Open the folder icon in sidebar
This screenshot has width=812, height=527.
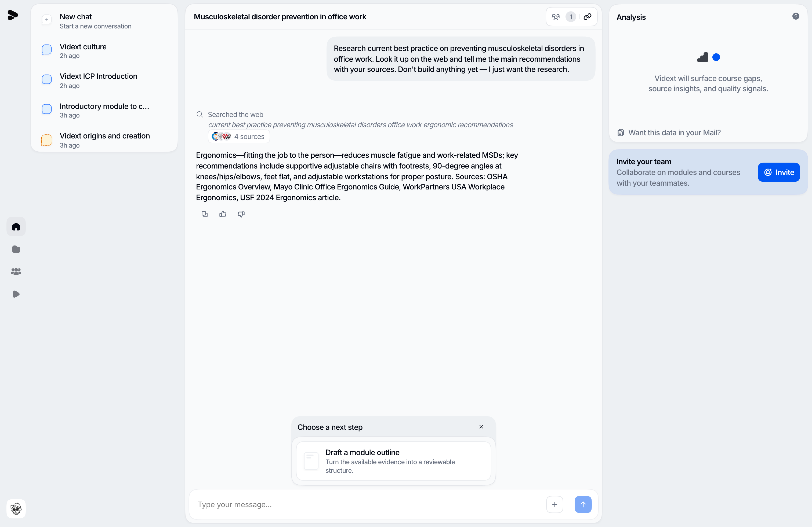16,249
